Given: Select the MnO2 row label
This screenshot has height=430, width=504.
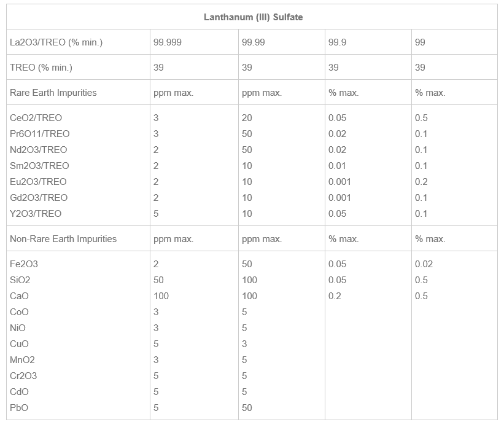Looking at the screenshot, I should [23, 360].
